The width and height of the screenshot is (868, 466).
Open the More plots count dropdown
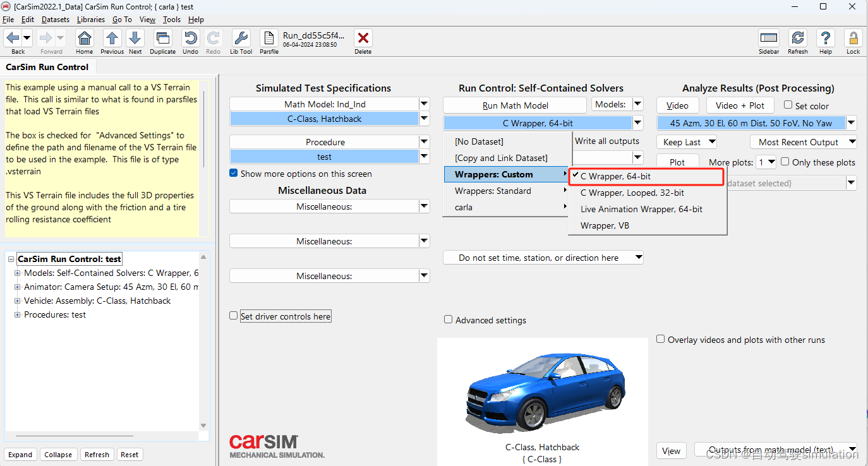point(767,162)
